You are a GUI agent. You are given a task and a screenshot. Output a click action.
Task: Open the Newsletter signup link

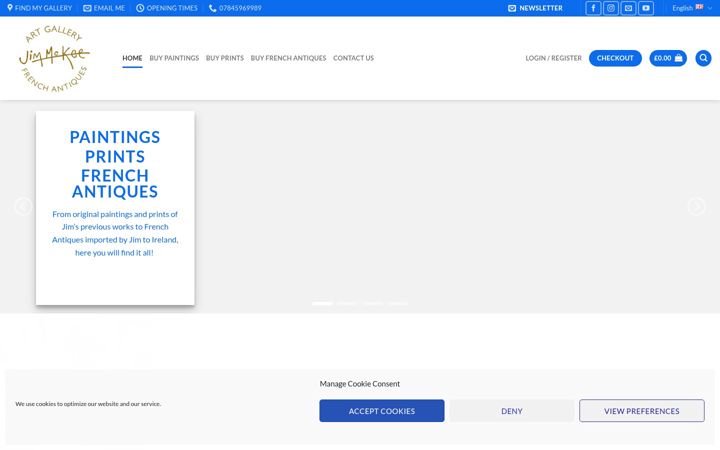point(535,8)
